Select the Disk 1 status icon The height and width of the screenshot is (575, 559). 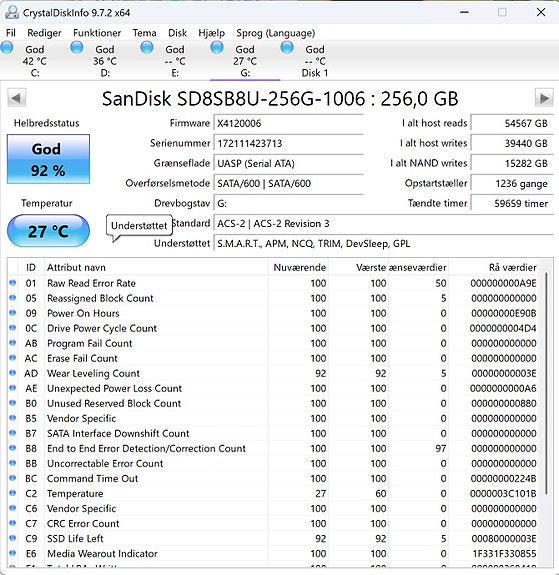287,48
